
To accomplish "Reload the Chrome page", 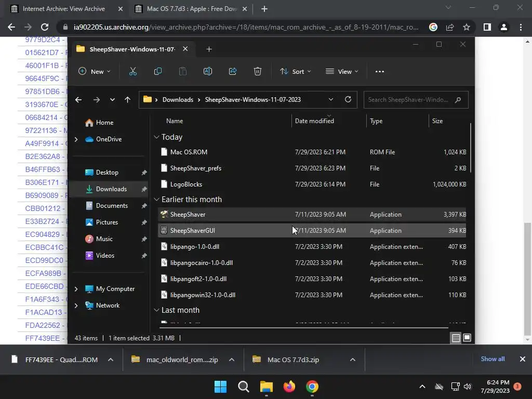I will click(45, 27).
